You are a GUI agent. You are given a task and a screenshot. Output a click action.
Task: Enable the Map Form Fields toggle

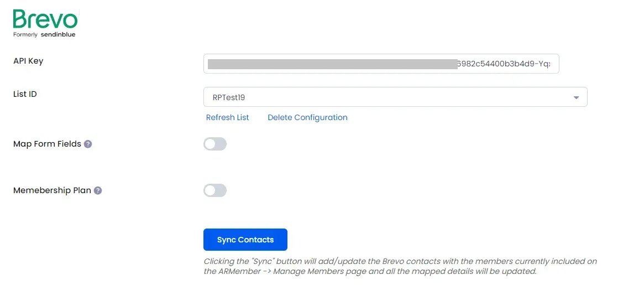point(215,144)
